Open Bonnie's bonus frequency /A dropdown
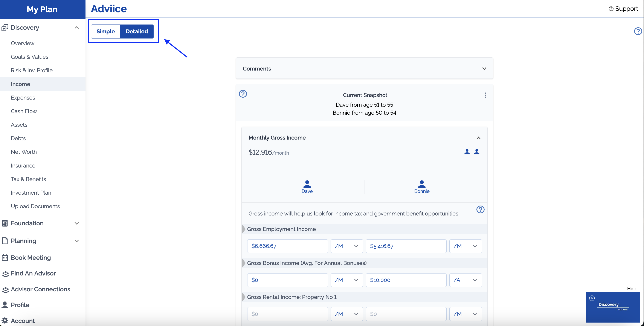Image resolution: width=644 pixels, height=326 pixels. pyautogui.click(x=465, y=280)
